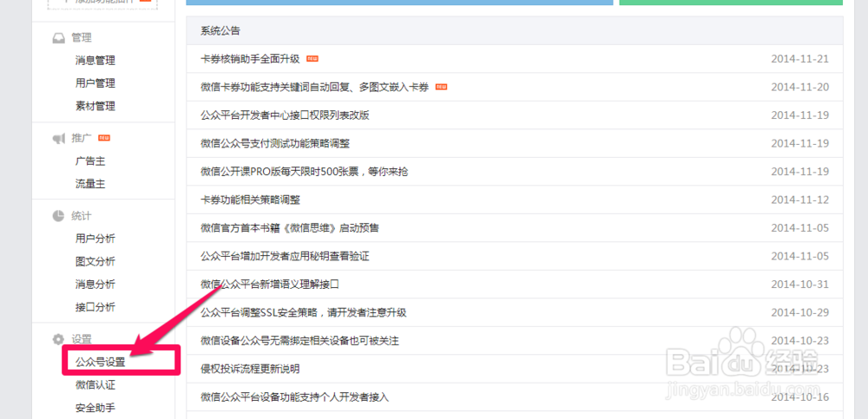The height and width of the screenshot is (419, 868).
Task: Click date 2014-11-21 in announcements
Action: [800, 59]
